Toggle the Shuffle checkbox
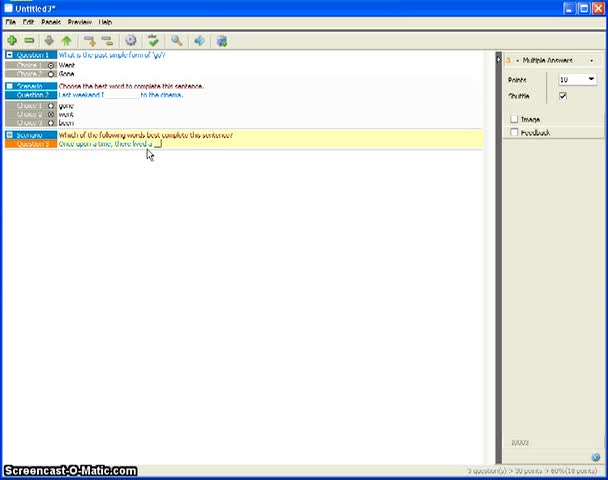This screenshot has width=608, height=480. 563,96
